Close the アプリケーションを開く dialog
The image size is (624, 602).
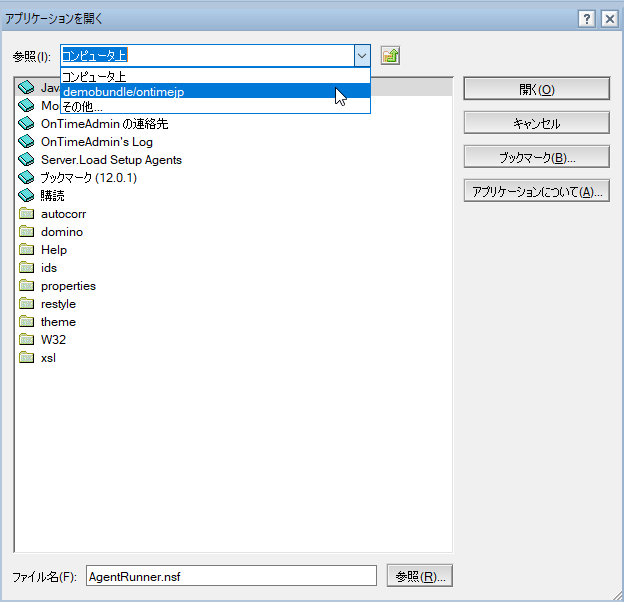point(609,19)
